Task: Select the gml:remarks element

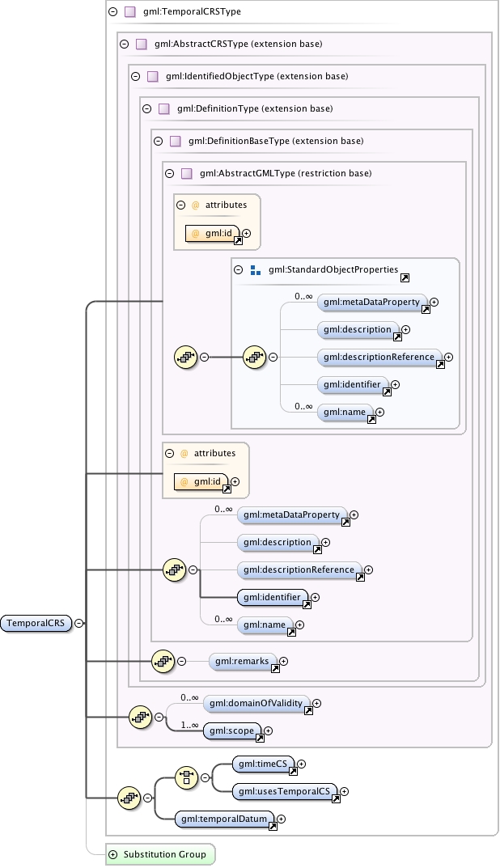Action: coord(242,661)
